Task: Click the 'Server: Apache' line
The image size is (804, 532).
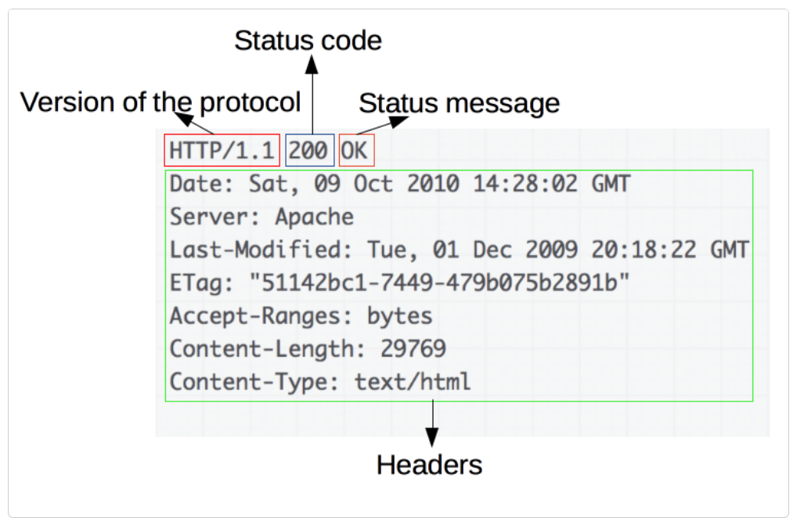Action: click(x=261, y=217)
